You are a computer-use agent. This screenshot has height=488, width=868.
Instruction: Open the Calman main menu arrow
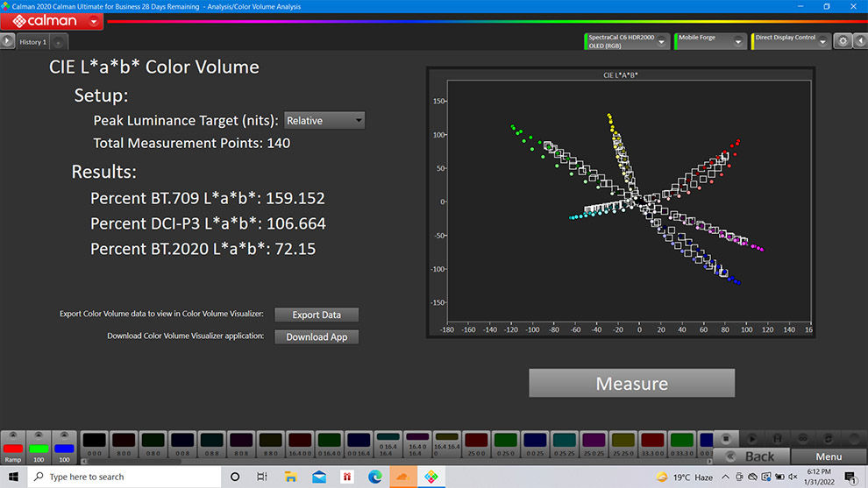pos(94,22)
